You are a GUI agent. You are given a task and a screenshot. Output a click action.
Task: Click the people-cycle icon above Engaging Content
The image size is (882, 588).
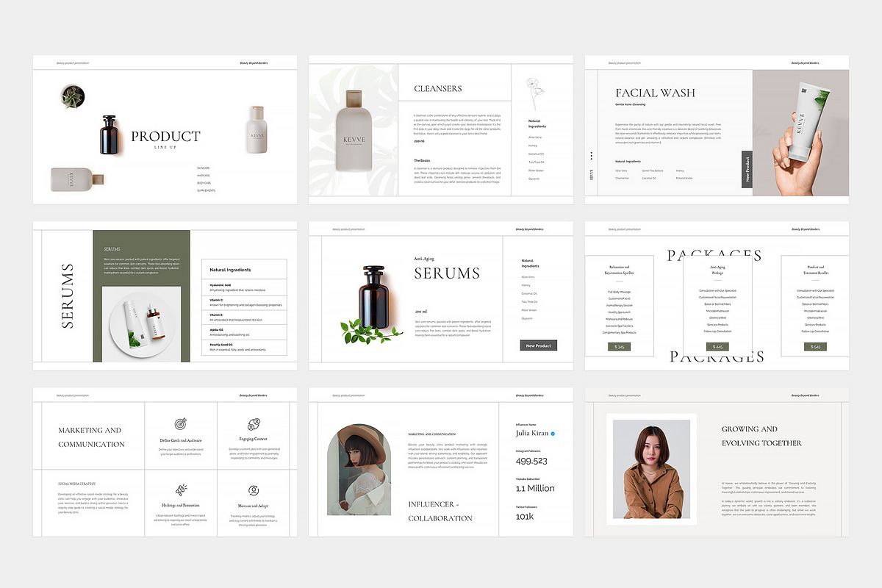click(253, 423)
